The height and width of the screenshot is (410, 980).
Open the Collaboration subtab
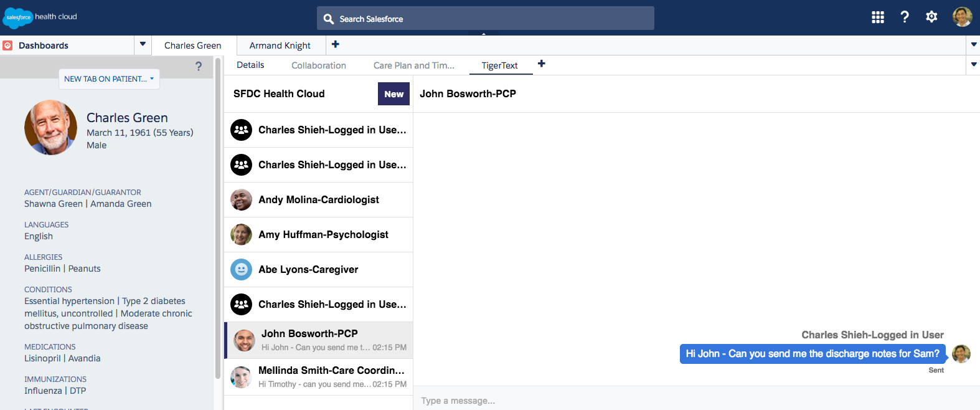319,65
